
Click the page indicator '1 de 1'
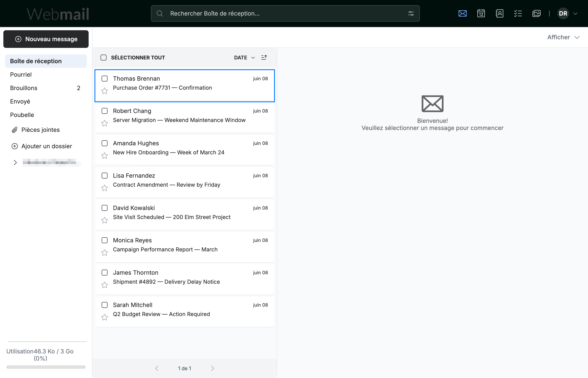point(185,368)
